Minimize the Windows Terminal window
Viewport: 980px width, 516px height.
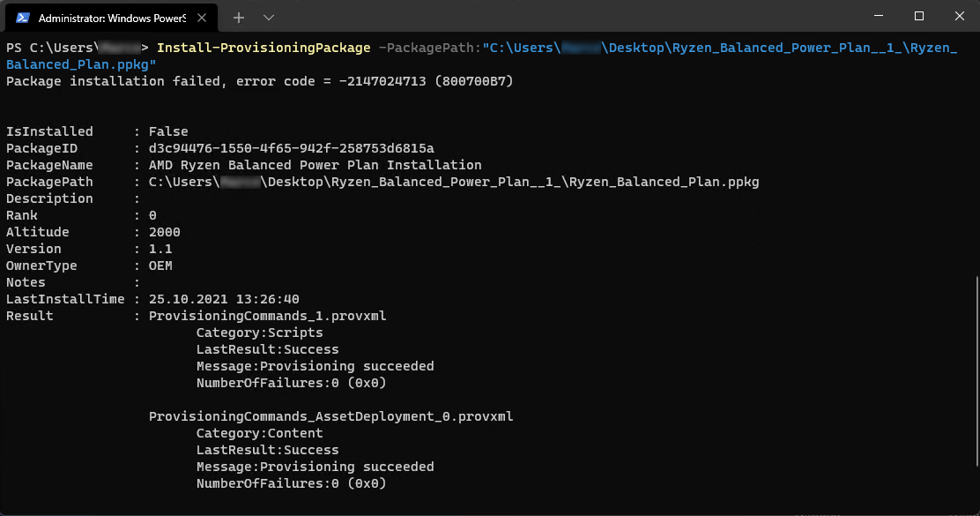coord(879,16)
